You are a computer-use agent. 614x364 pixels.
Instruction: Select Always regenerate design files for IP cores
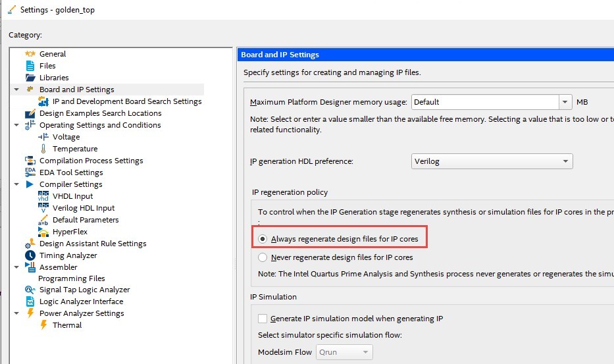[263, 238]
